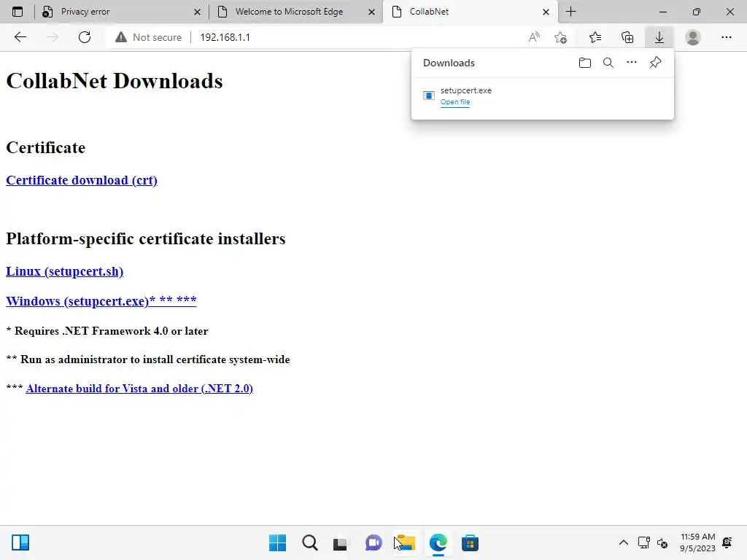Click the Not secure warning indicator

(x=148, y=37)
